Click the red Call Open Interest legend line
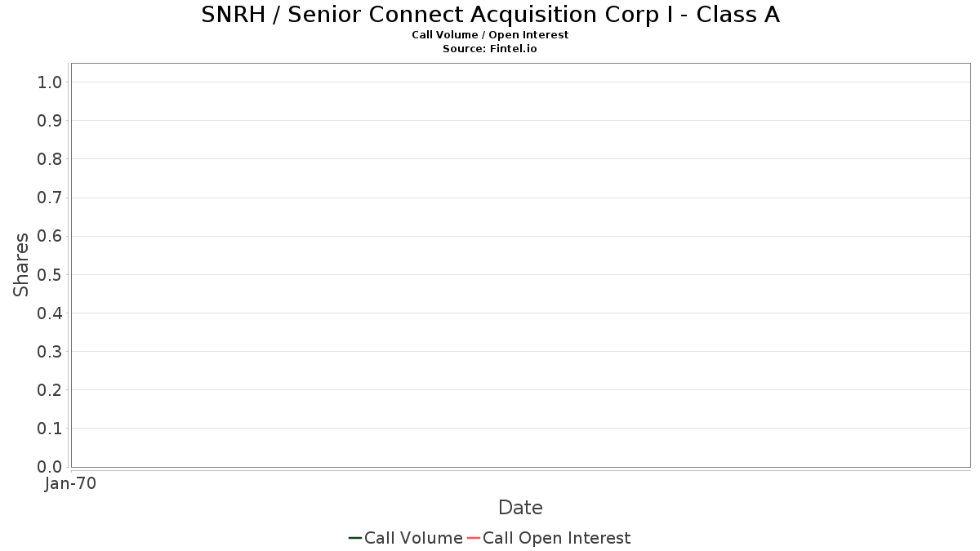The image size is (980, 551). (x=473, y=538)
